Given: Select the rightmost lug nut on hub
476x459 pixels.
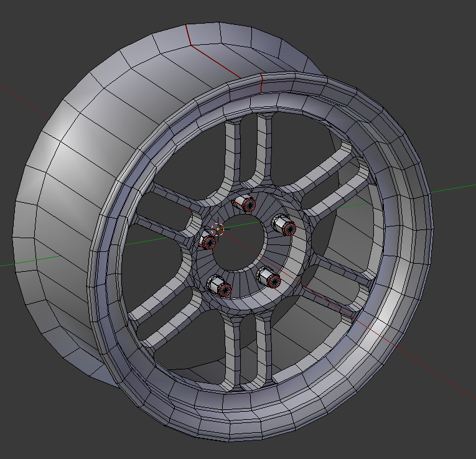Looking at the screenshot, I should [x=284, y=225].
